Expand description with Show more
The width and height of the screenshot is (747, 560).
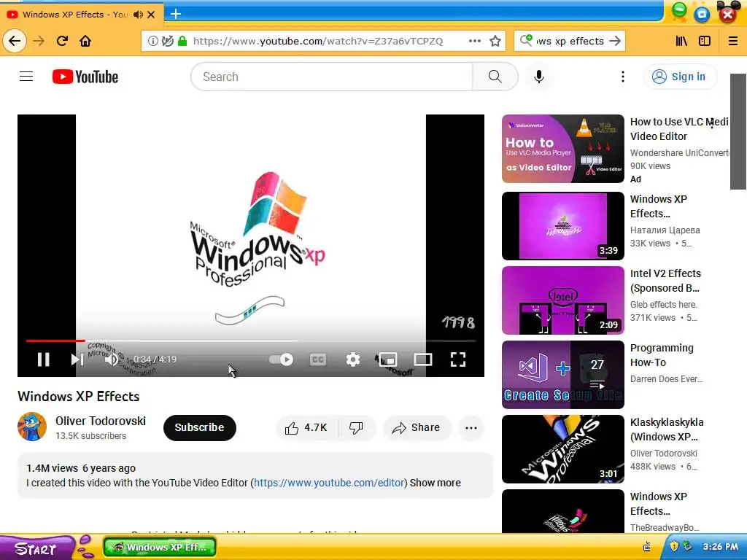pyautogui.click(x=435, y=483)
